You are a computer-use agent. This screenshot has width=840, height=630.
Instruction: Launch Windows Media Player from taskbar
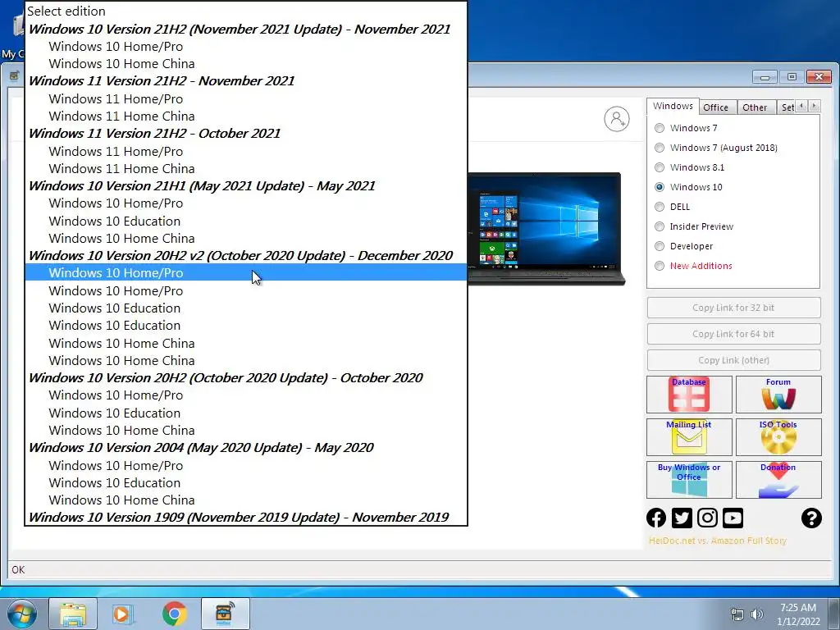click(123, 614)
